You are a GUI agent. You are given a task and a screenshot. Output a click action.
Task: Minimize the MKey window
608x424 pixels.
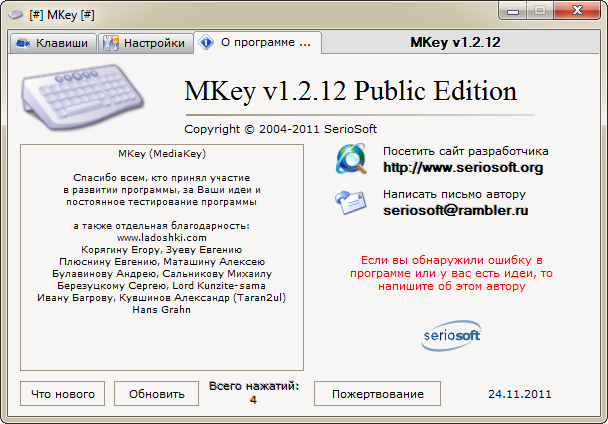pos(513,11)
